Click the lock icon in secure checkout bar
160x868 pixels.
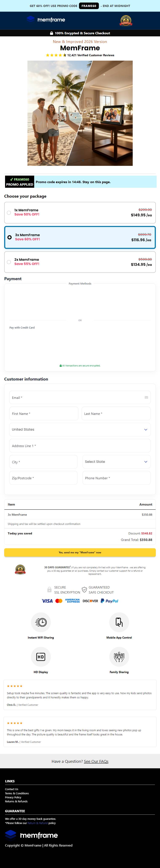[x=52, y=33]
